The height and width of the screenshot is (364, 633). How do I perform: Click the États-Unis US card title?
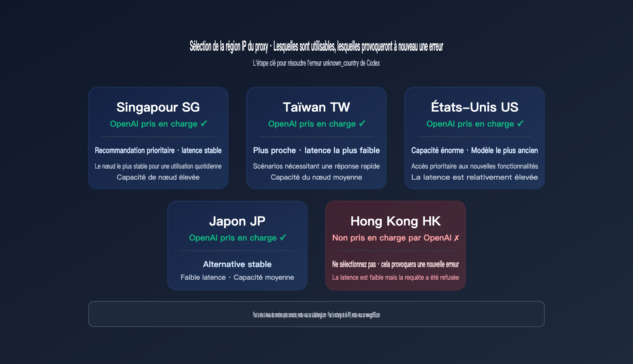pyautogui.click(x=474, y=107)
